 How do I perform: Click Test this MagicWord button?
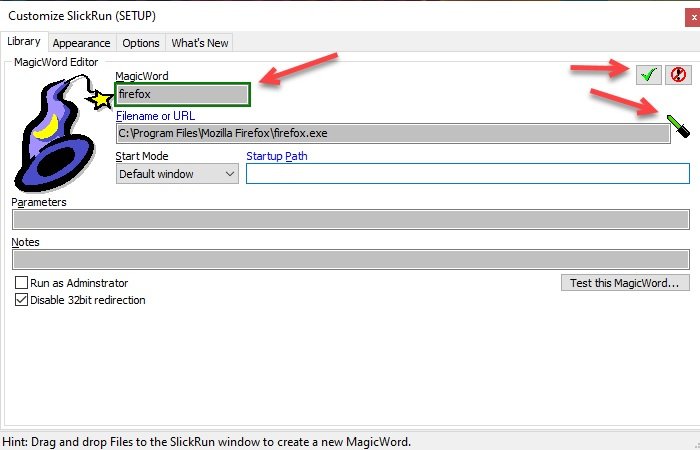point(625,283)
